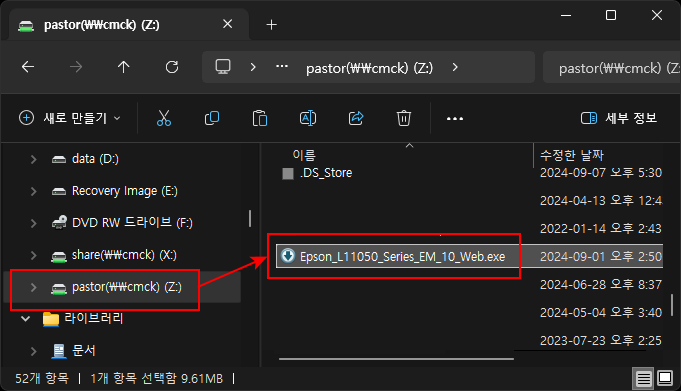Click pastor (Z:) in address bar

pyautogui.click(x=369, y=68)
